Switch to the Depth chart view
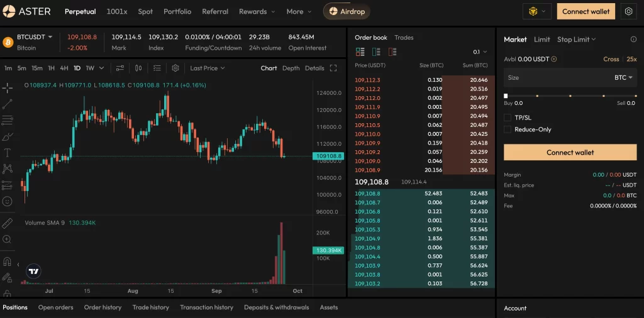Viewport: 644px width, 318px height. click(x=291, y=68)
